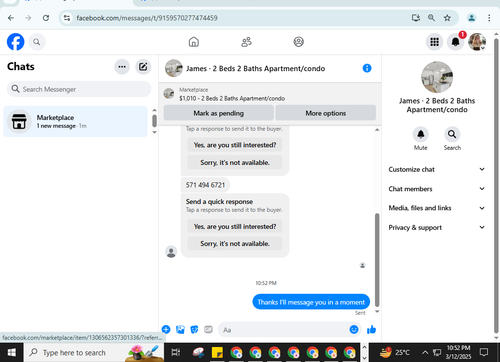Screen dimensions: 500x362
Task: Open large listing photo in info panel
Action: [437, 77]
